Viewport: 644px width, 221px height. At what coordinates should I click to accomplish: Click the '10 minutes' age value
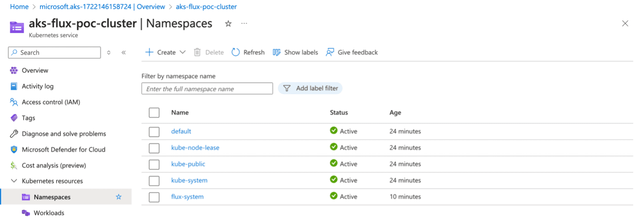point(405,197)
